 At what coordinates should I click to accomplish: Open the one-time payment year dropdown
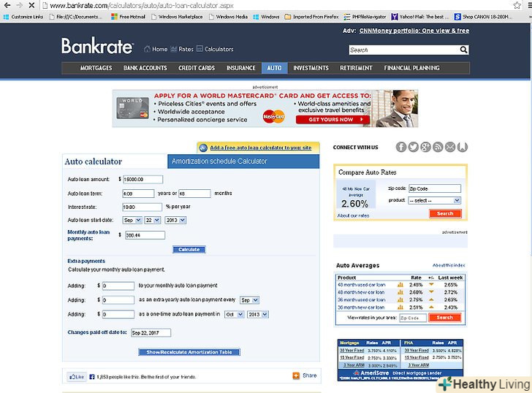click(258, 314)
